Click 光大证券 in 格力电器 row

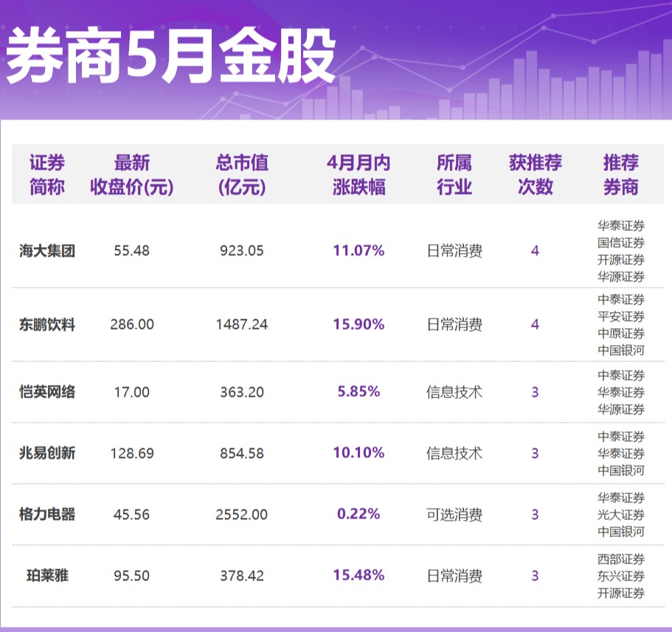pyautogui.click(x=621, y=514)
